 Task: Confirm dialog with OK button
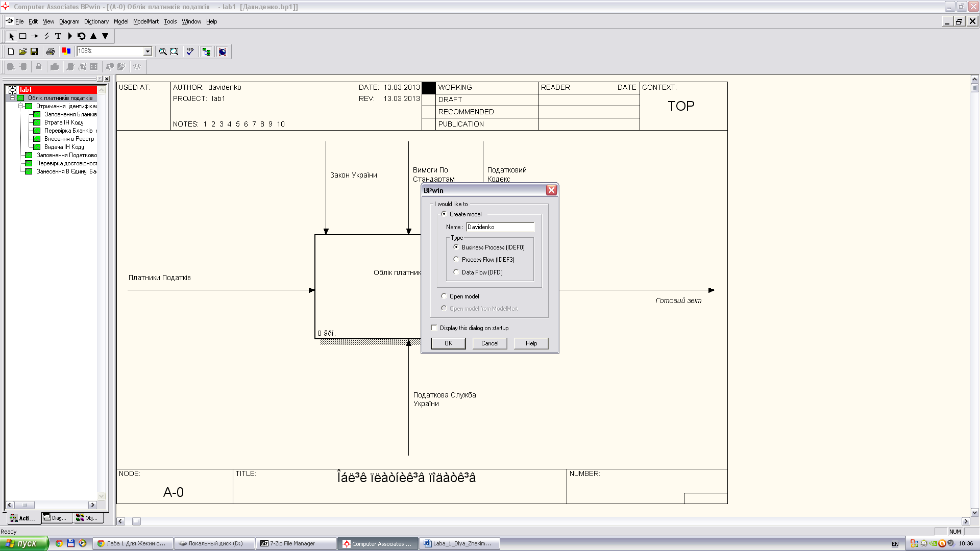(x=448, y=343)
